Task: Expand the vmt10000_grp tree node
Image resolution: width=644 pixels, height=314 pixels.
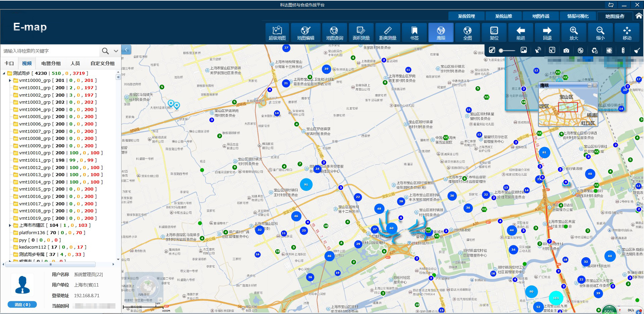Action: (x=10, y=81)
